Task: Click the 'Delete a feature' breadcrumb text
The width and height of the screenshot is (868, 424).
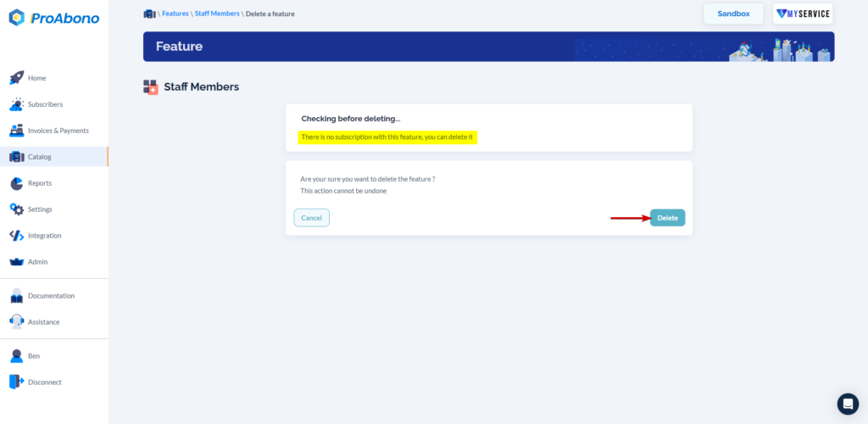Action: pyautogui.click(x=270, y=14)
